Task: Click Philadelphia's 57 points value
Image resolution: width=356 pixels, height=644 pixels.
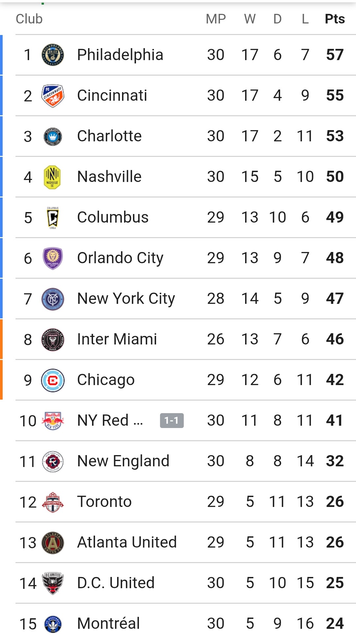Action: click(x=335, y=55)
